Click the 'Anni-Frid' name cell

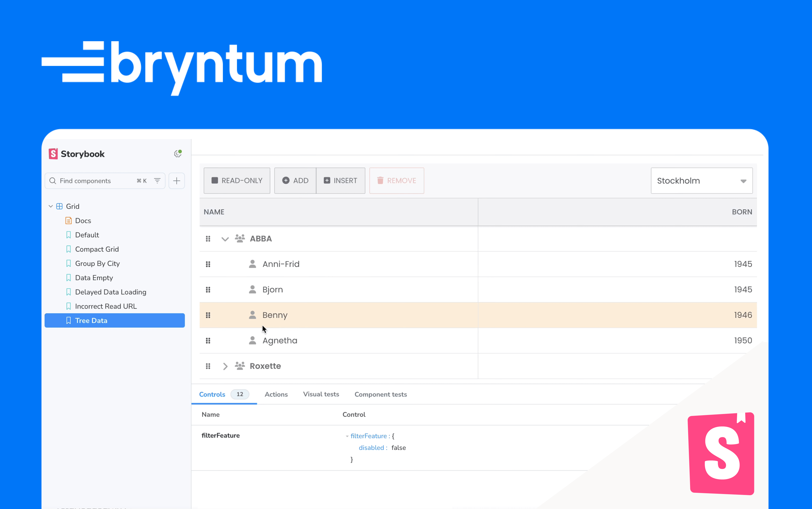coord(339,264)
